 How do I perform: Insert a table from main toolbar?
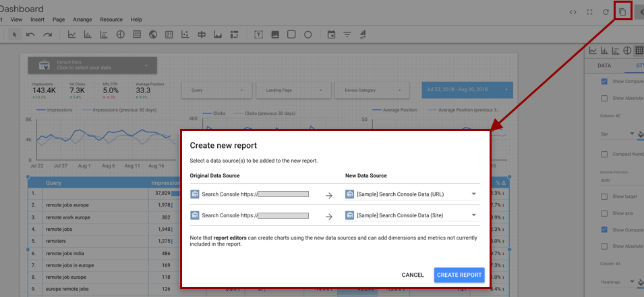click(137, 34)
